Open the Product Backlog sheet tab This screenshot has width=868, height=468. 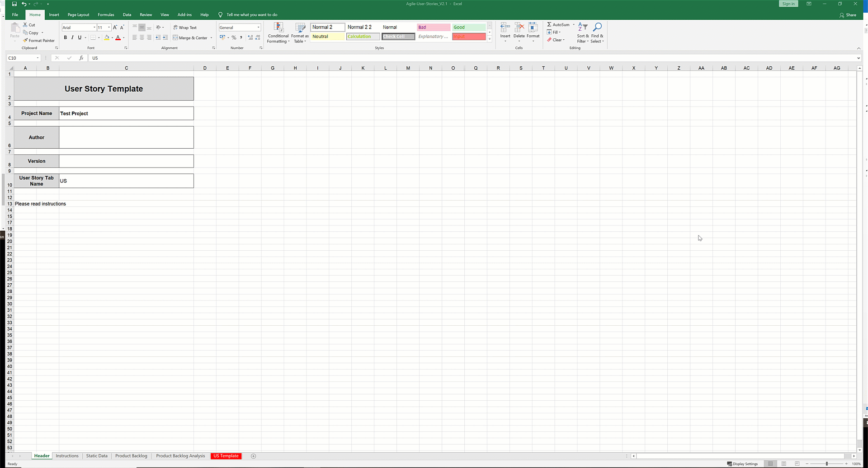click(131, 456)
